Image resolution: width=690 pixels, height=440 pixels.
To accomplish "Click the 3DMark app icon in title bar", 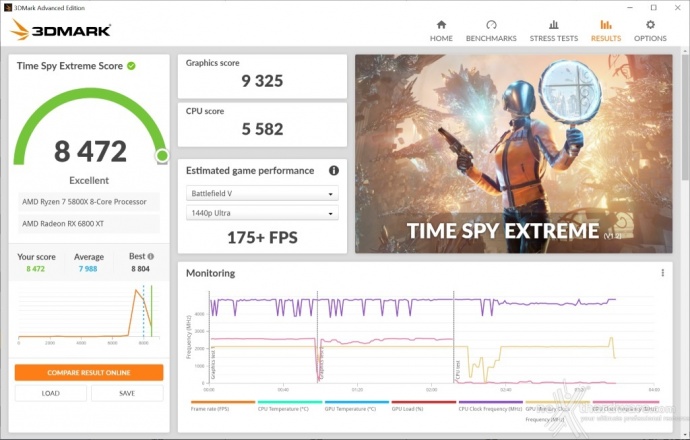I will (7, 7).
